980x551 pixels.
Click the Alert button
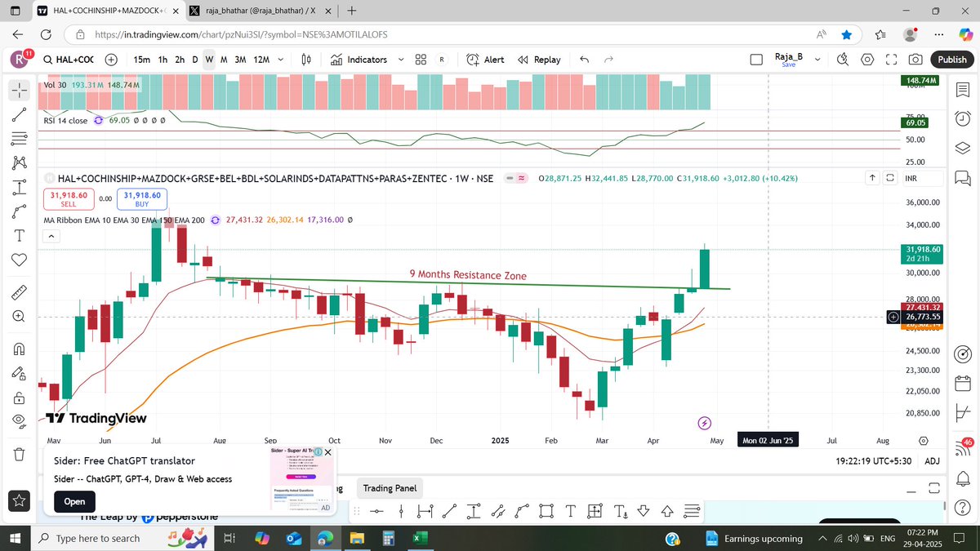click(485, 60)
